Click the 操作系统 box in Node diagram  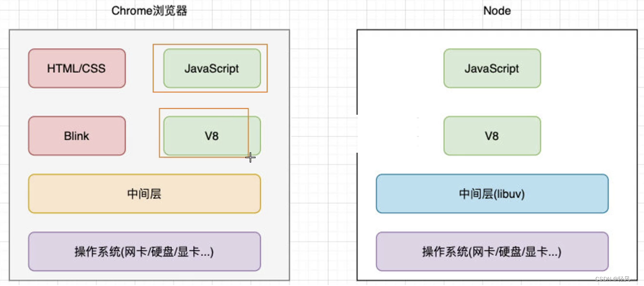(492, 252)
